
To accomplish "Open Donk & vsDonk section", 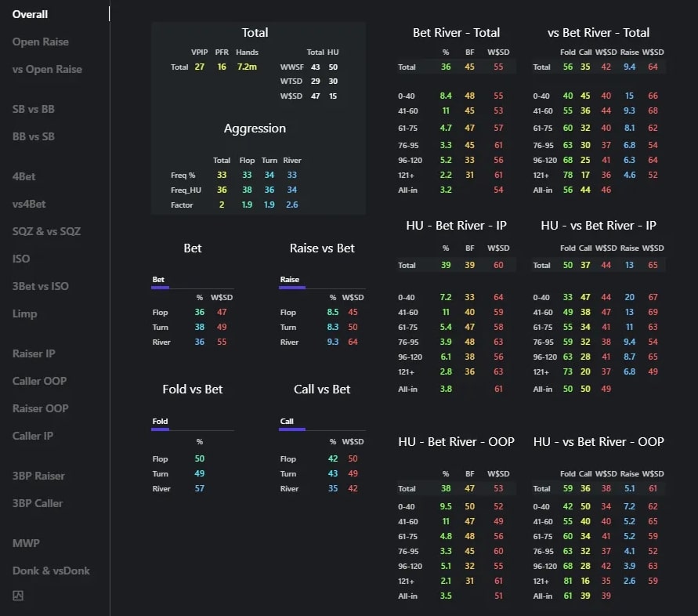I will [x=51, y=571].
